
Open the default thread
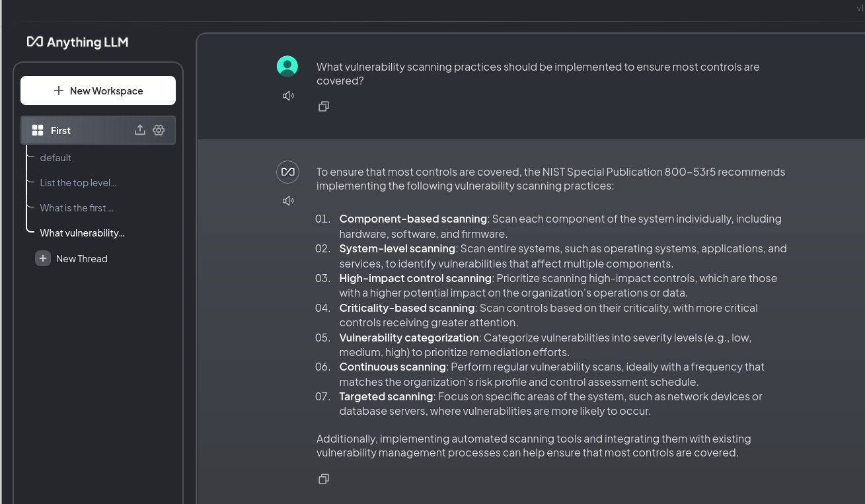click(56, 158)
